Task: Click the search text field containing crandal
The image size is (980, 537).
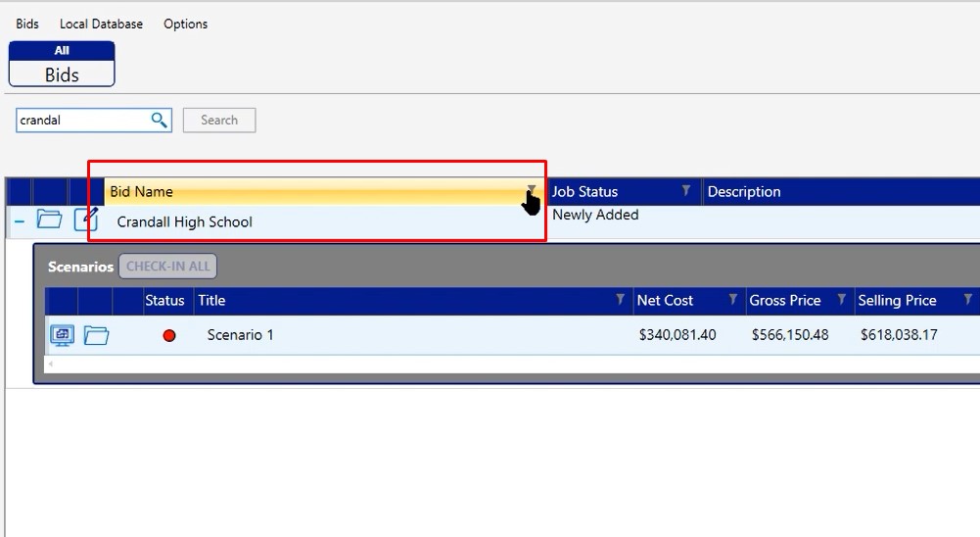Action: click(x=82, y=120)
